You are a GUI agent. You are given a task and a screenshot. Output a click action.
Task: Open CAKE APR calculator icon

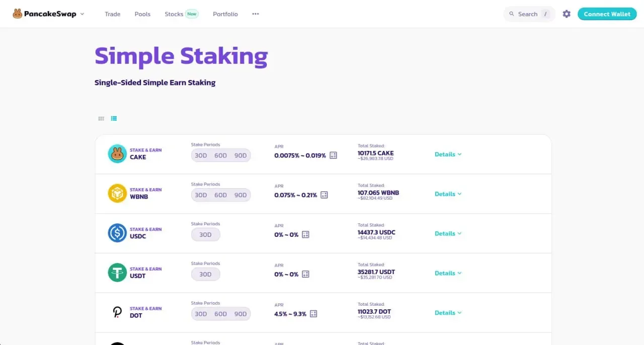[x=333, y=155]
